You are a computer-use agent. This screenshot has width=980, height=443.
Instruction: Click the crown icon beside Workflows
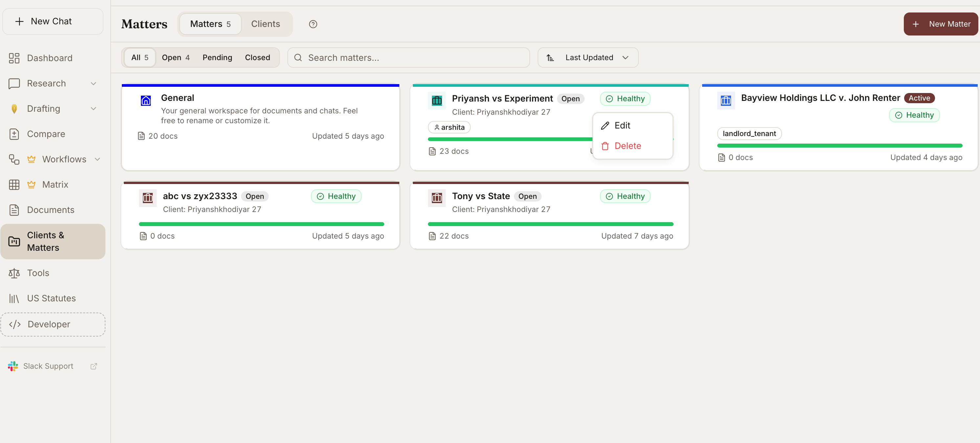31,159
